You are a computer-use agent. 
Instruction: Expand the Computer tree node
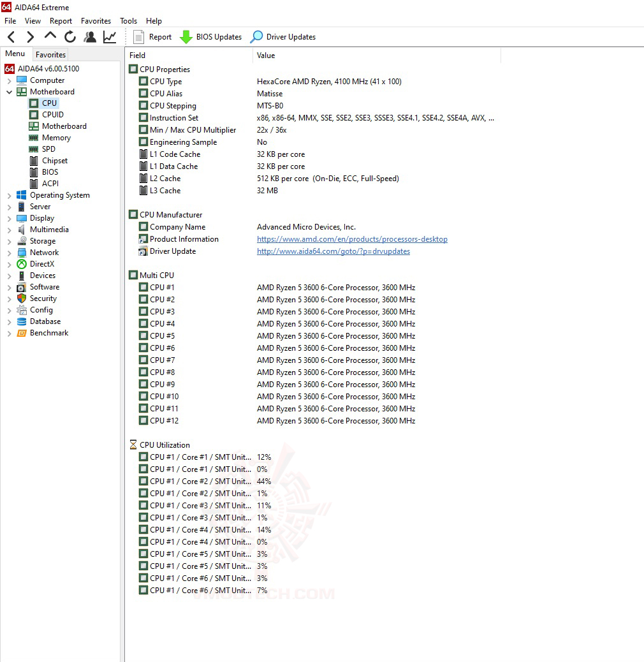click(x=9, y=80)
